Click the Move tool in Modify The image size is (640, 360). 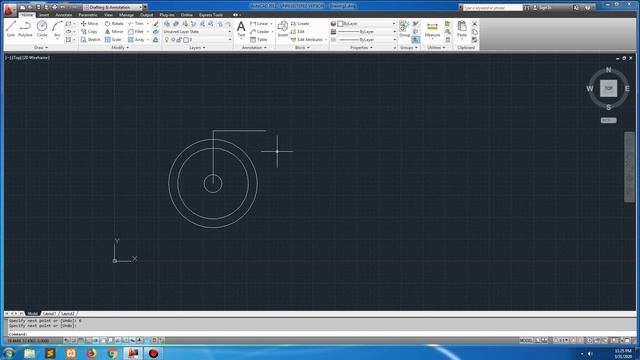click(x=89, y=24)
